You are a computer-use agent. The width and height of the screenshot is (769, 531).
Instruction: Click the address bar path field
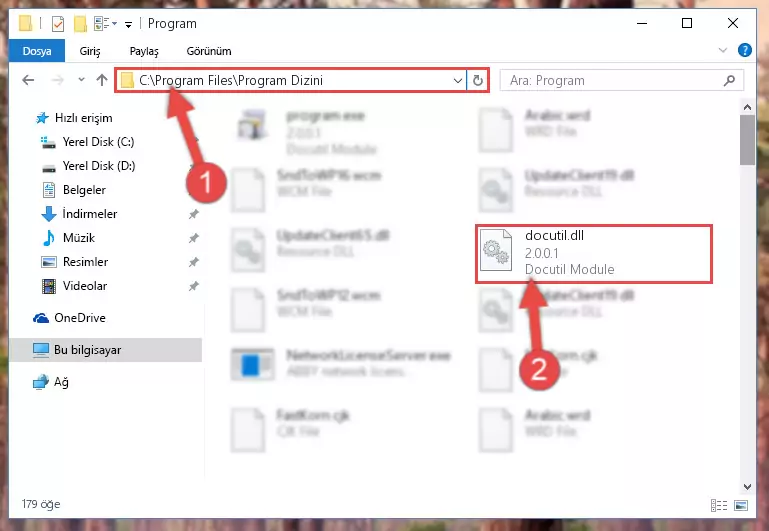[289, 80]
